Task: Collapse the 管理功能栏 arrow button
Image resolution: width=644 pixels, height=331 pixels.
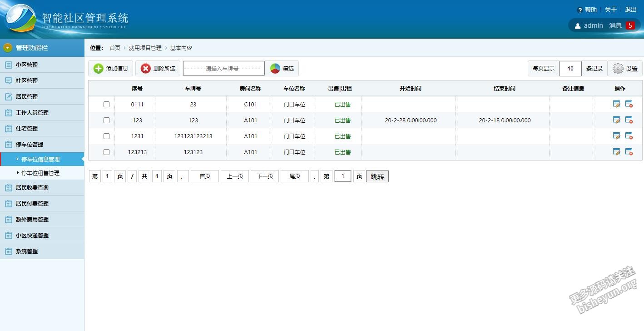Action: [x=8, y=48]
